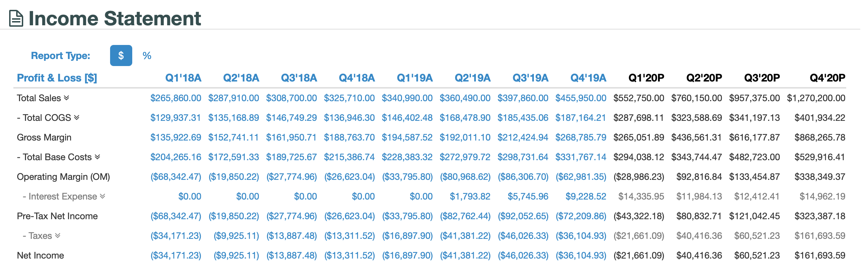Switch report type to %

pyautogui.click(x=147, y=55)
